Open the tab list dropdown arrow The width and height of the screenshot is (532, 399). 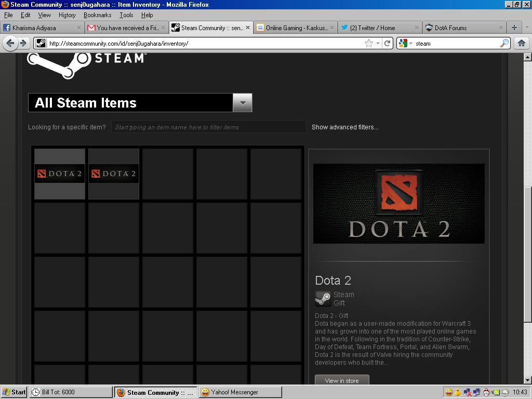[x=527, y=28]
